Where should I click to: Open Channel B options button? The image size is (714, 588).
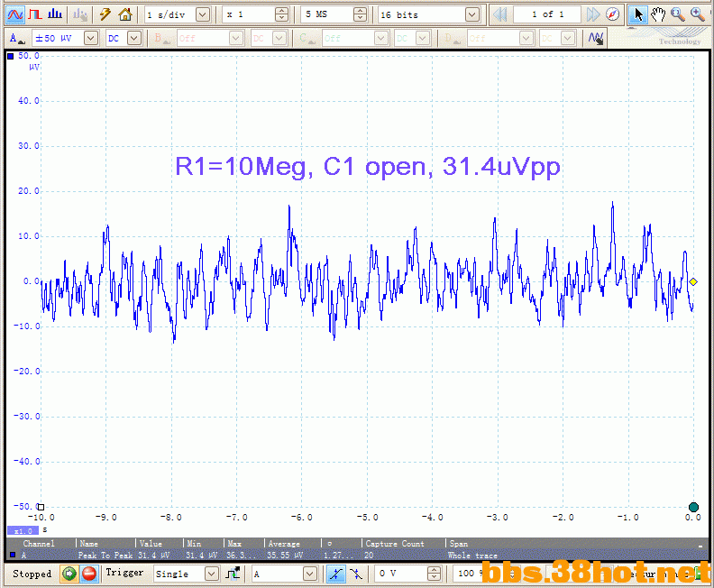click(161, 38)
